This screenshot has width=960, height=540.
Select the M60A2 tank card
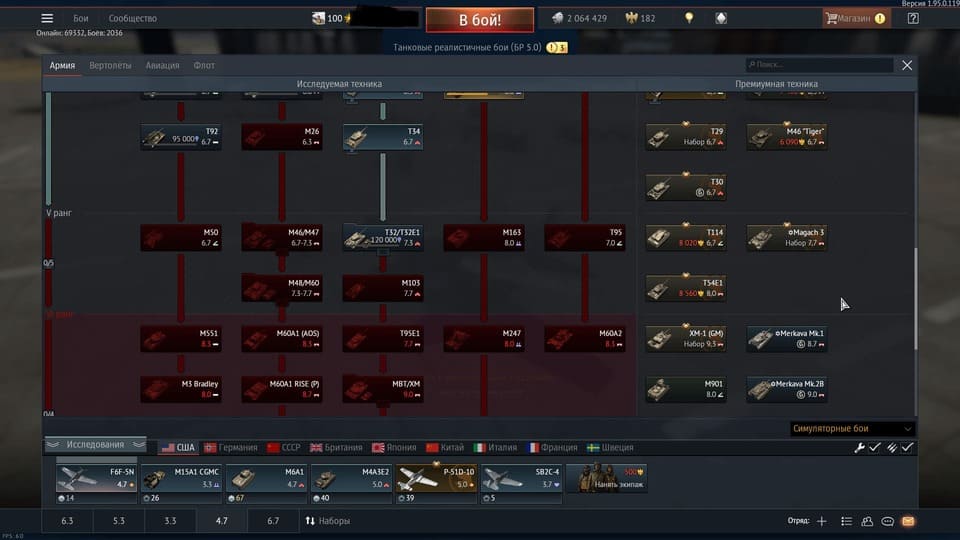click(585, 339)
